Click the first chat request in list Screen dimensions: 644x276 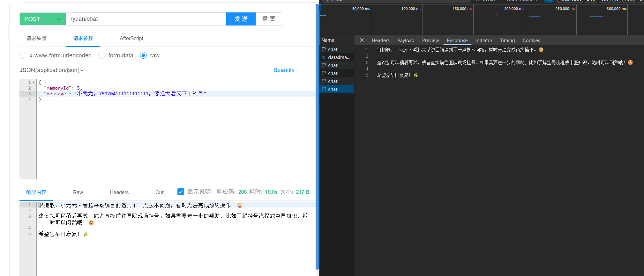pos(333,49)
